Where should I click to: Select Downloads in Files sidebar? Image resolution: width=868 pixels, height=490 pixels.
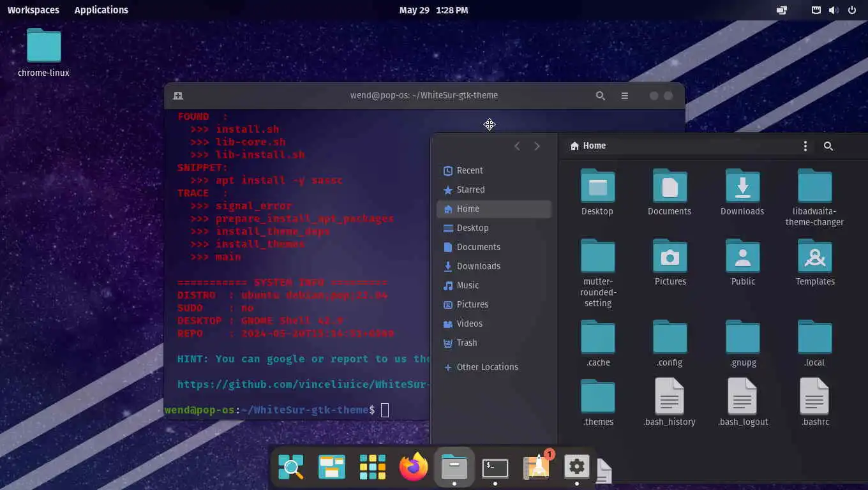(x=494, y=266)
